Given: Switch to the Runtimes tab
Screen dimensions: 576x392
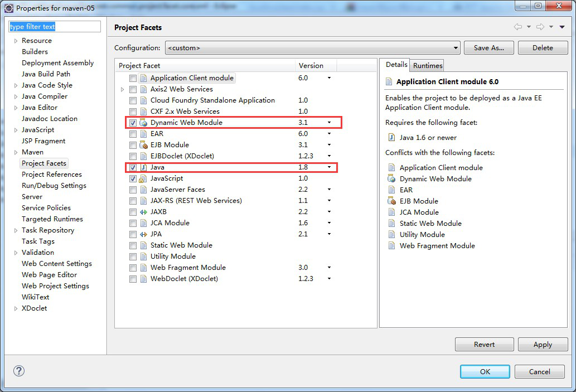Looking at the screenshot, I should click(428, 65).
